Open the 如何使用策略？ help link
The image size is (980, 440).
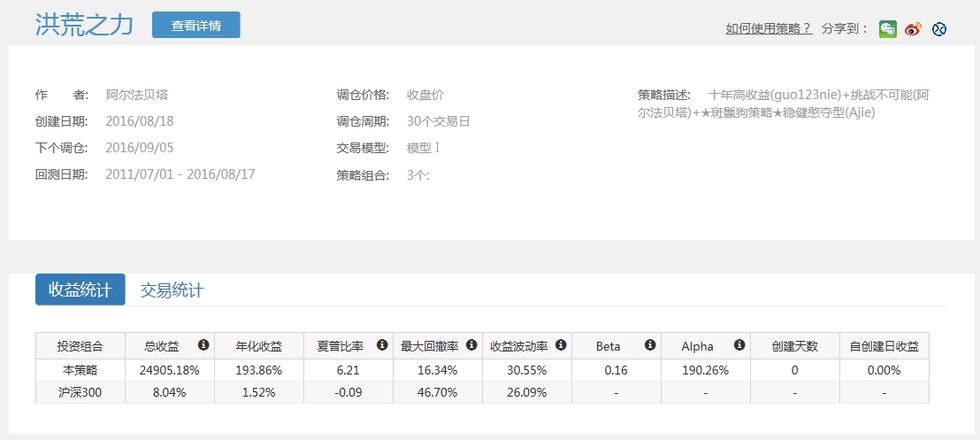tap(769, 28)
